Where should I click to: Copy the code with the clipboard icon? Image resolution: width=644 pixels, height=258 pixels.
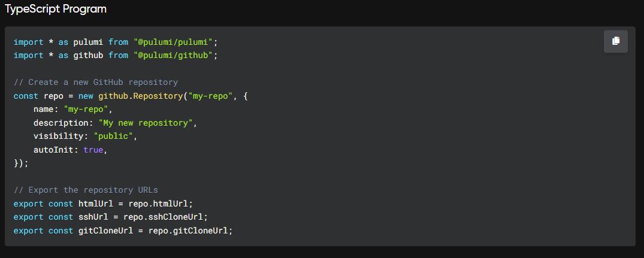coord(615,41)
